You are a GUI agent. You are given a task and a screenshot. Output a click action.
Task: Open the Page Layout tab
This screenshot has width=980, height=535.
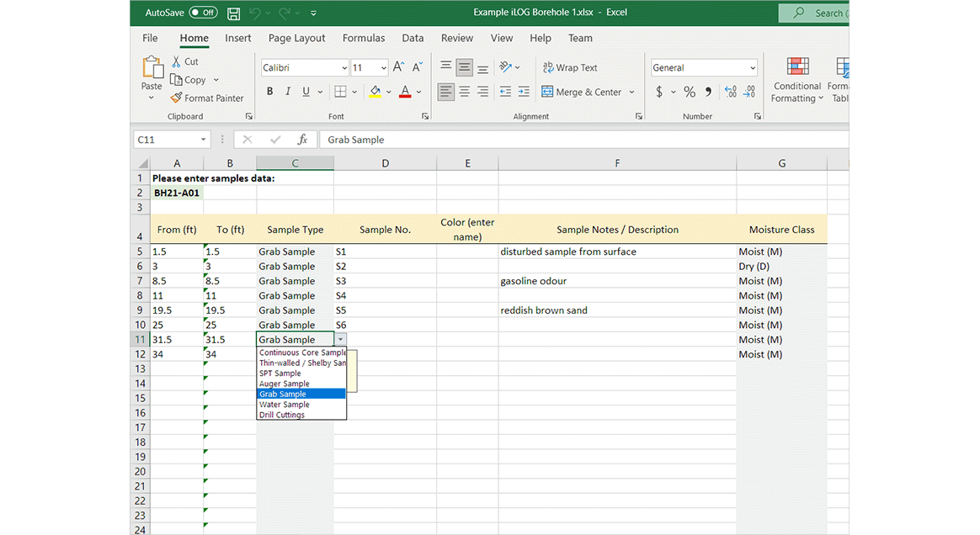(x=297, y=38)
